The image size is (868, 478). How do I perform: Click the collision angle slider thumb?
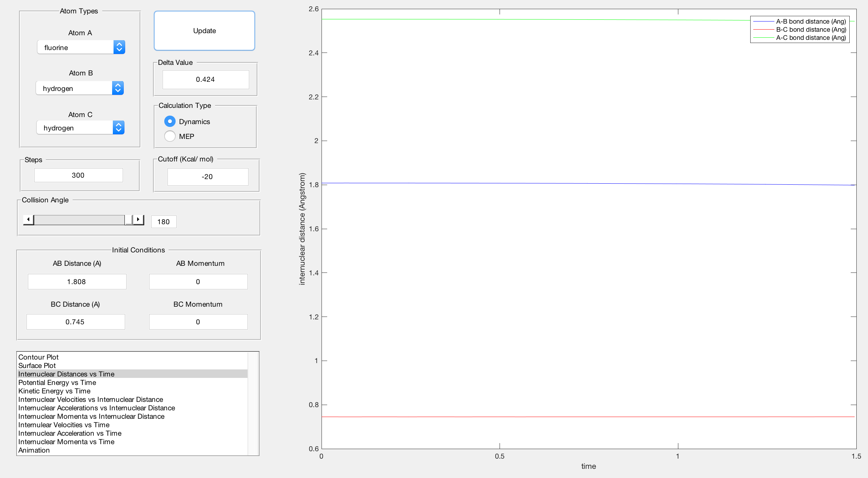tap(129, 220)
